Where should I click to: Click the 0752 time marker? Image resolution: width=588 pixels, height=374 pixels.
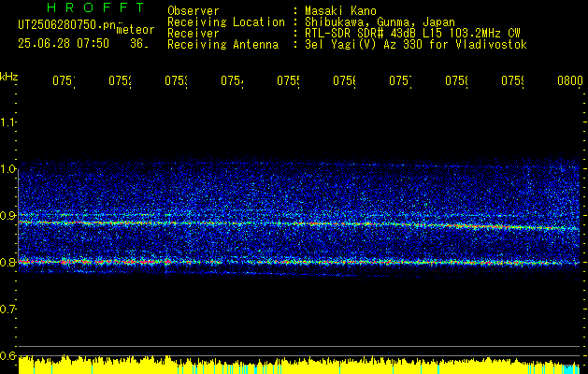(120, 81)
